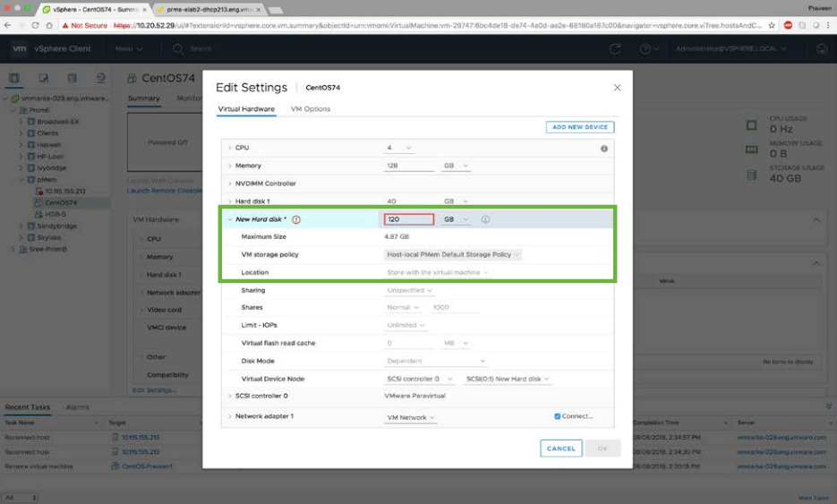This screenshot has height=504, width=837.
Task: Open the Disk Mode dropdown
Action: (x=436, y=362)
